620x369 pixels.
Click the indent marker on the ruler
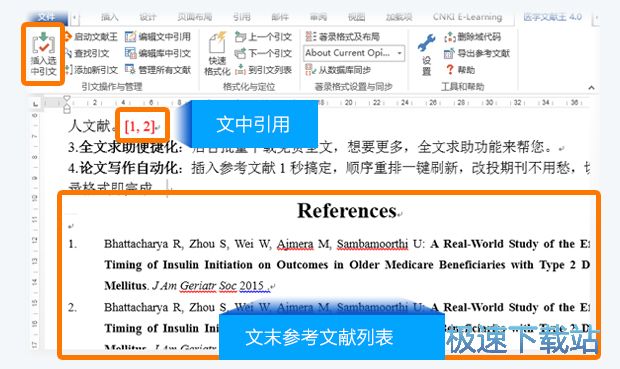point(67,104)
